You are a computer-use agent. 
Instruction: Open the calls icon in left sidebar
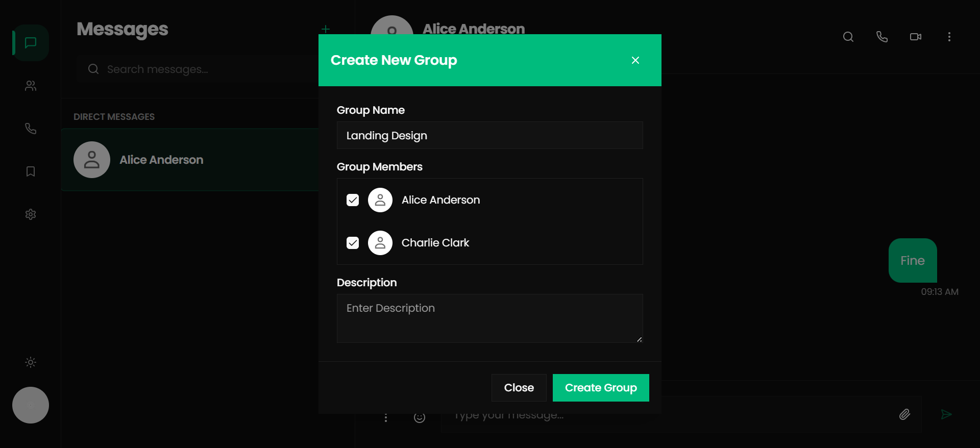point(31,129)
